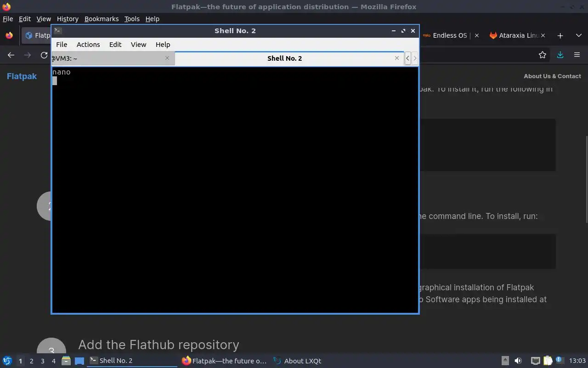Reload the page in Firefox
The height and width of the screenshot is (368, 588).
point(44,55)
